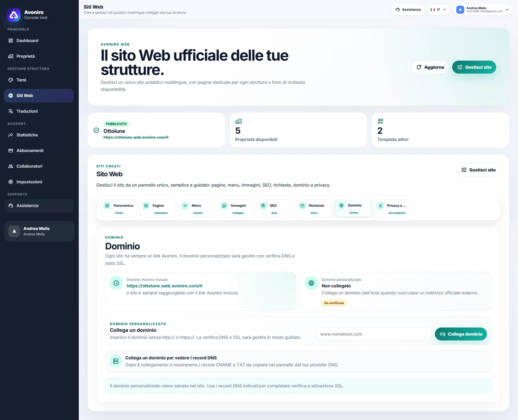Click the blue A avatar in top bar
The image size is (518, 420).
460,10
